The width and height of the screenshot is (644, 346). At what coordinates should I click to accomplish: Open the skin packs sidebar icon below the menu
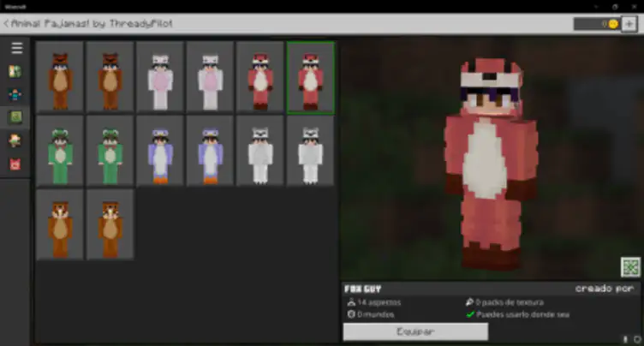coord(15,71)
